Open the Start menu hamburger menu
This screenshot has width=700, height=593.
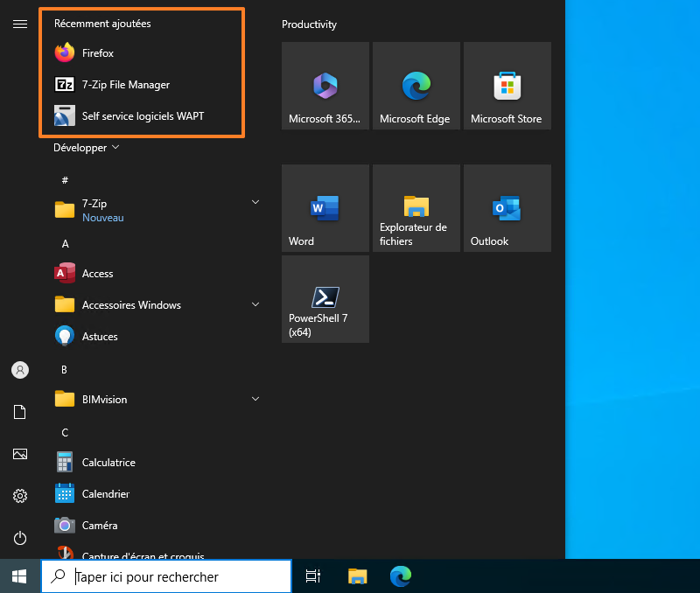(20, 24)
